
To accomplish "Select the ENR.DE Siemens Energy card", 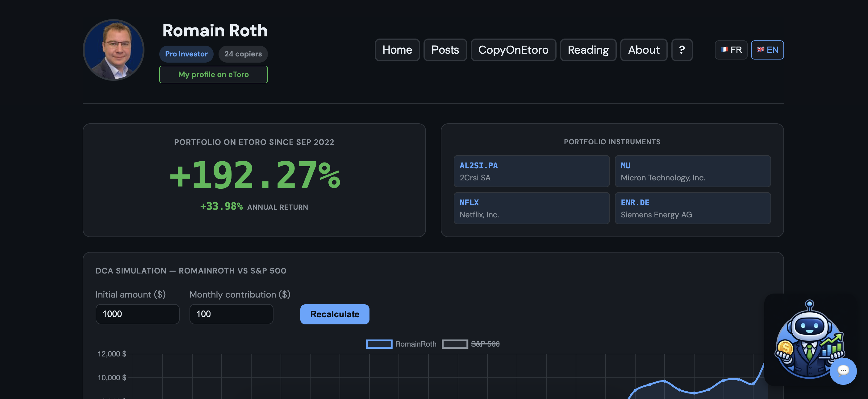I will pyautogui.click(x=692, y=208).
